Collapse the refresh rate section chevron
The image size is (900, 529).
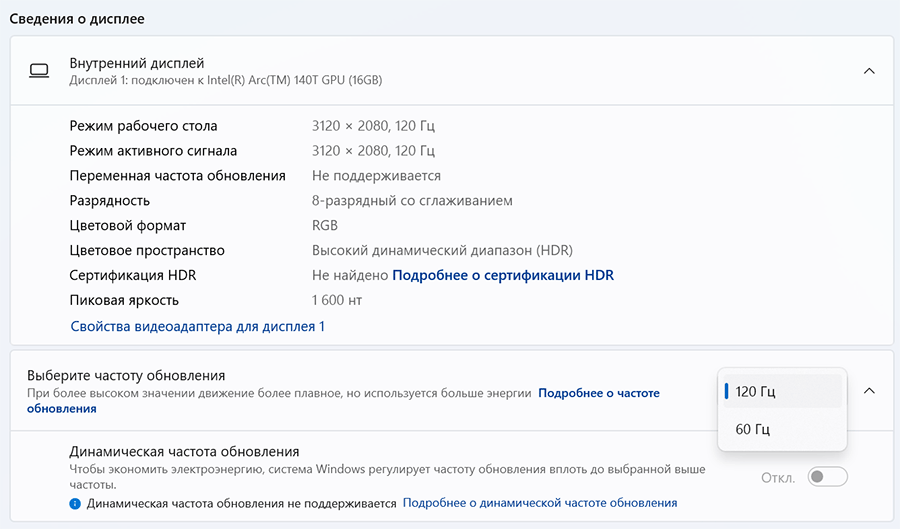(x=869, y=391)
